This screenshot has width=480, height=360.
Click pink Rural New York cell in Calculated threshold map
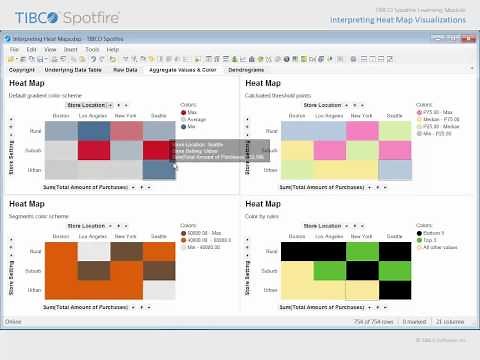point(362,131)
